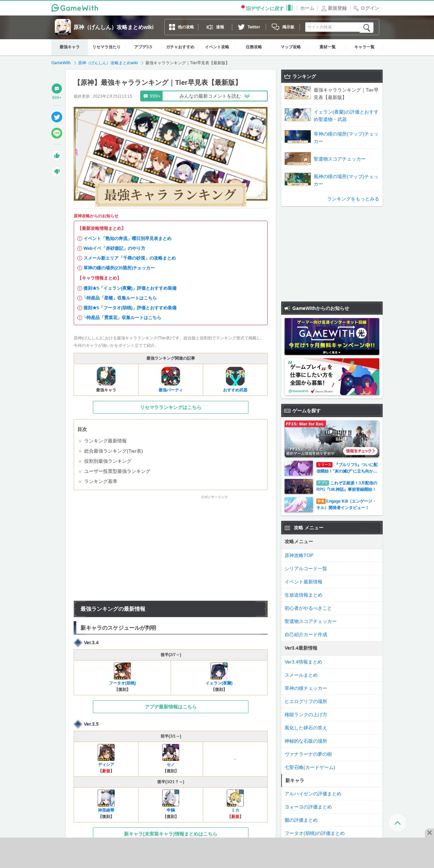Click ディシア character portrait

tap(106, 752)
